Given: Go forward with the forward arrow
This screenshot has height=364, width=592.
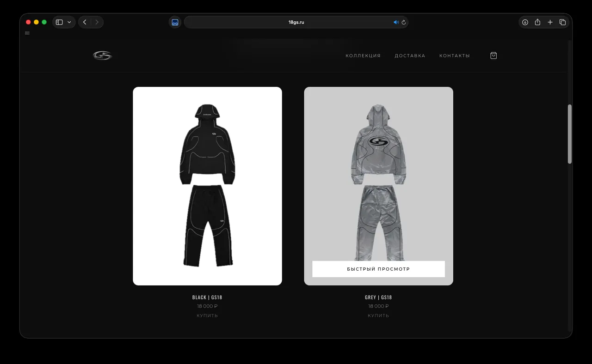Looking at the screenshot, I should coord(97,22).
